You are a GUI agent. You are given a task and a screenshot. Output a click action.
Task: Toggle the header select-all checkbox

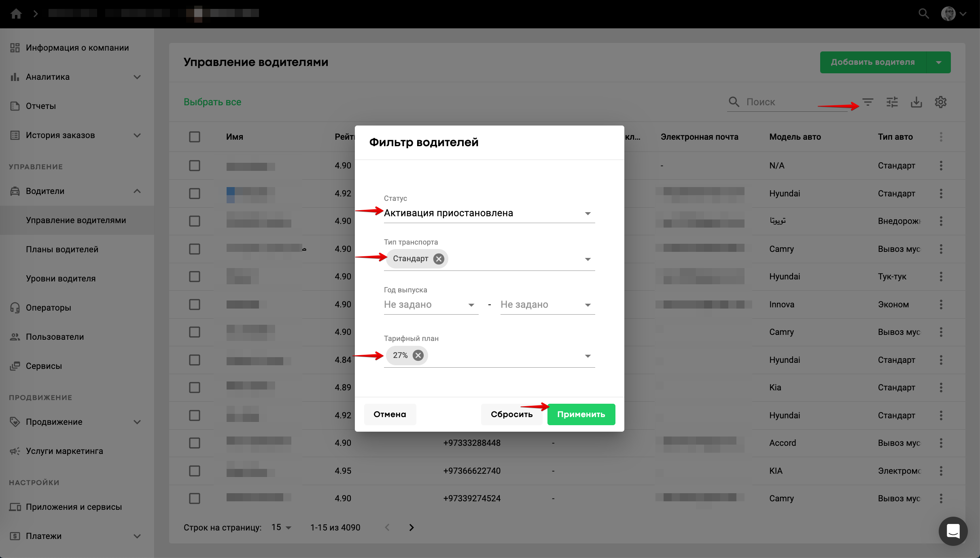[x=195, y=137]
